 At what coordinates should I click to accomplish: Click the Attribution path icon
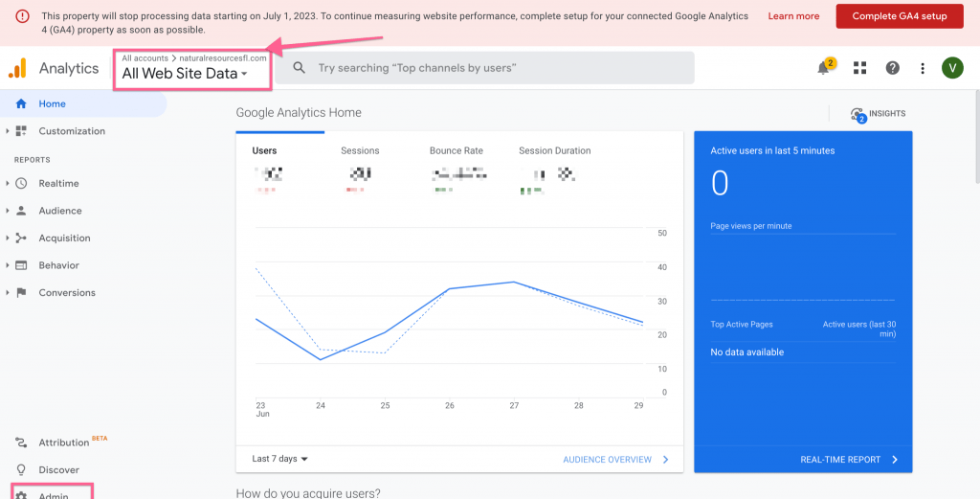pos(21,442)
